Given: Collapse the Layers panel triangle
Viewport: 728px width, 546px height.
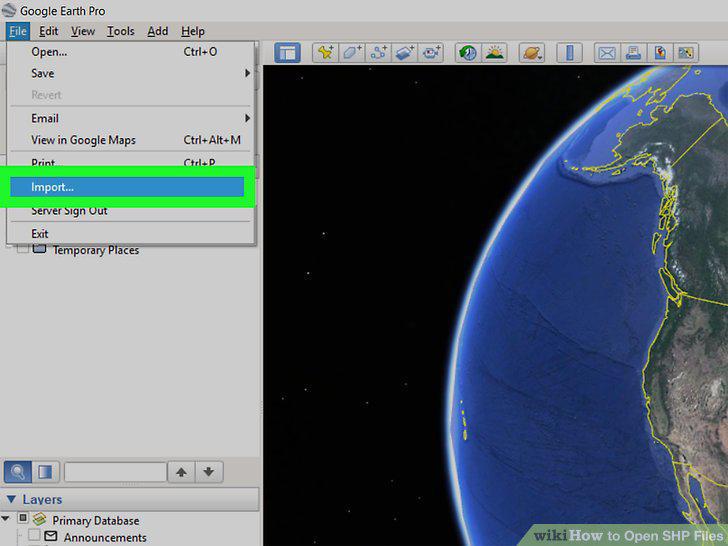Looking at the screenshot, I should 11,500.
